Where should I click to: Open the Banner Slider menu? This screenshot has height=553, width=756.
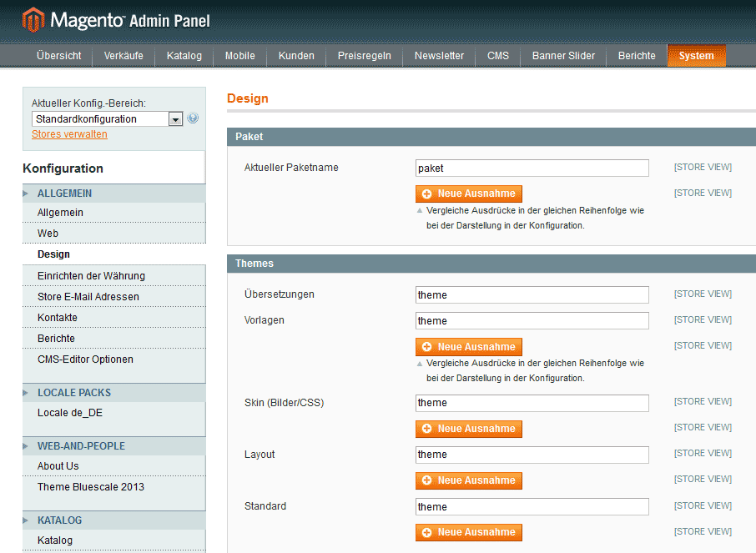563,56
